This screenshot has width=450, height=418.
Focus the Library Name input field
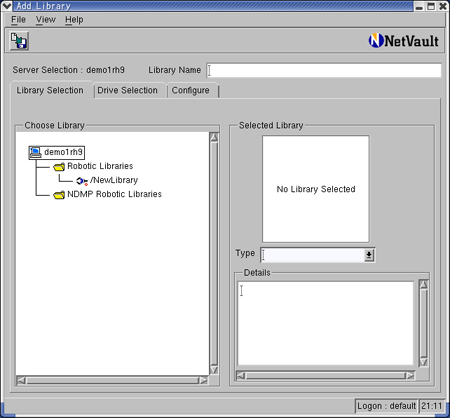(324, 70)
